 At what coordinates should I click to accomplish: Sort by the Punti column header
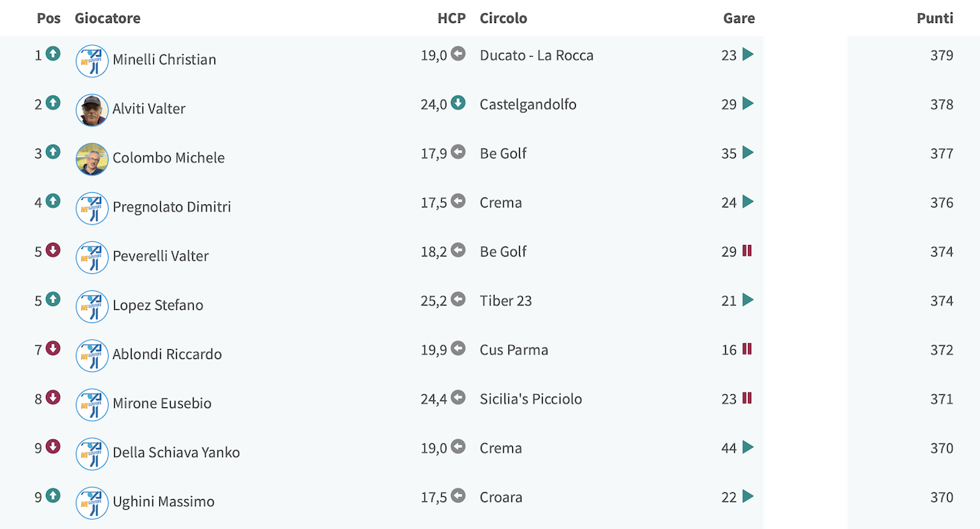coord(935,18)
